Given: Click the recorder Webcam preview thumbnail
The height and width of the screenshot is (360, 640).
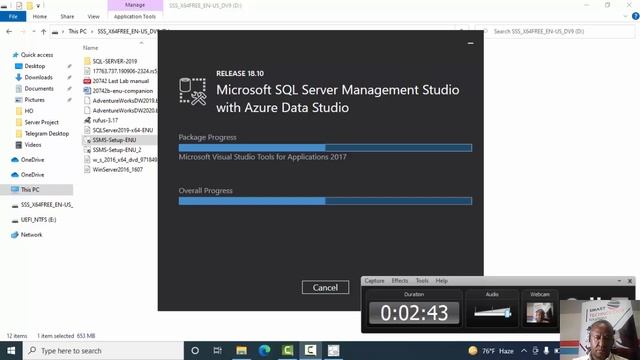Looking at the screenshot, I should [540, 313].
